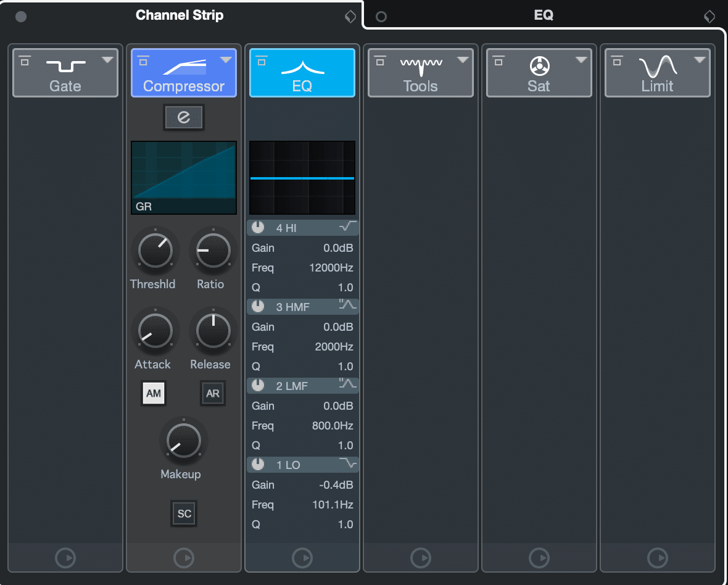Click 4 HI Freq value 12000Hz
The width and height of the screenshot is (728, 585).
[331, 268]
